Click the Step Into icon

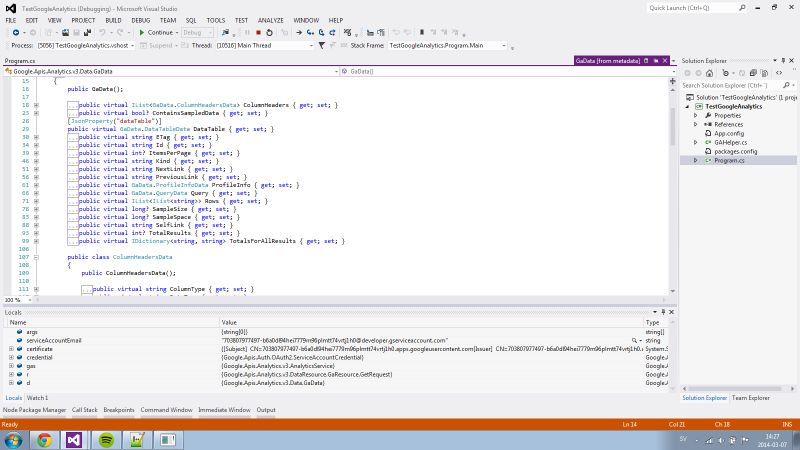(x=310, y=33)
